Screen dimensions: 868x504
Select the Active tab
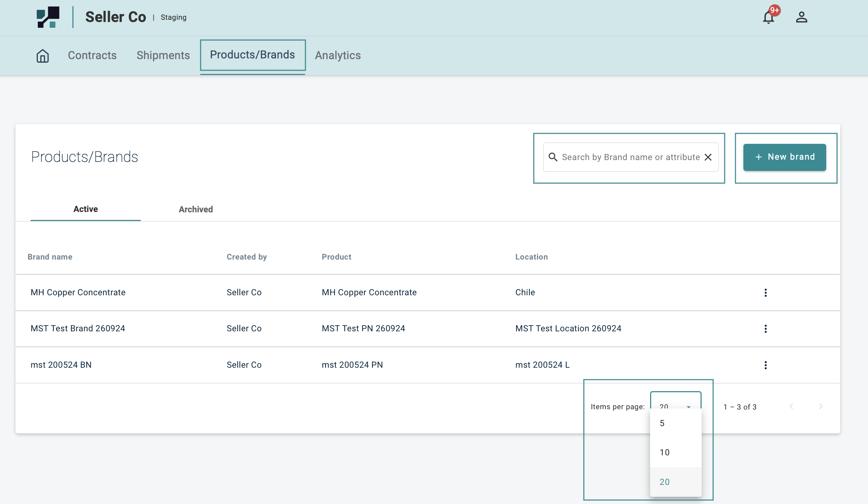[x=86, y=209]
